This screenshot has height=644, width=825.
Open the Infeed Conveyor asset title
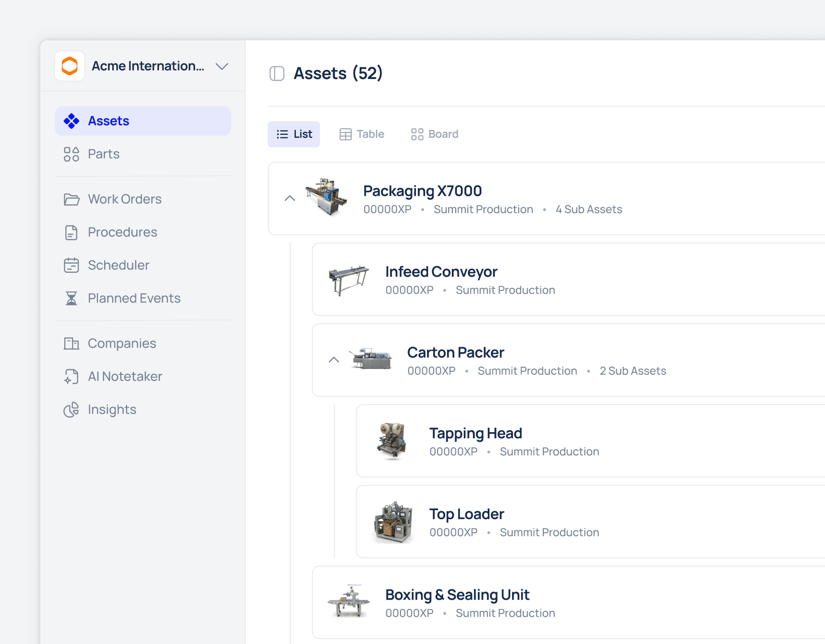tap(441, 272)
